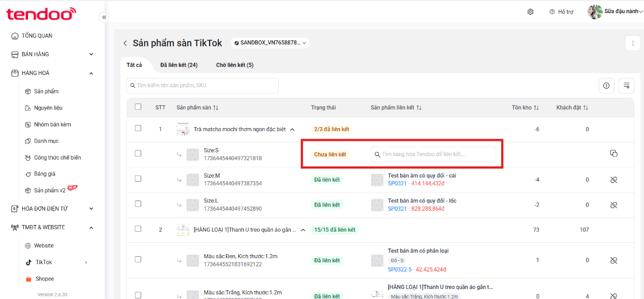The height and width of the screenshot is (299, 644).
Task: Collapse the sidebar with double-chevron icon
Action: (104, 17)
